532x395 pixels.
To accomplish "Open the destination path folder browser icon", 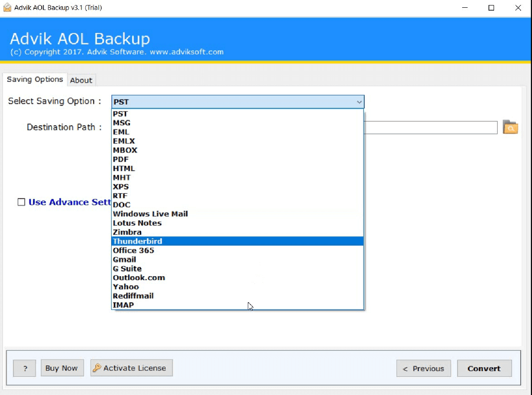I will [510, 127].
